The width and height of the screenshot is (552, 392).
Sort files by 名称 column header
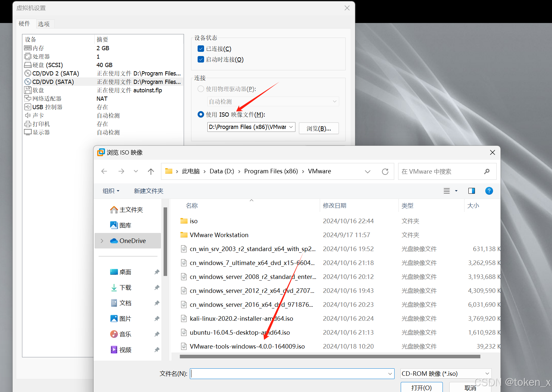[x=192, y=206]
